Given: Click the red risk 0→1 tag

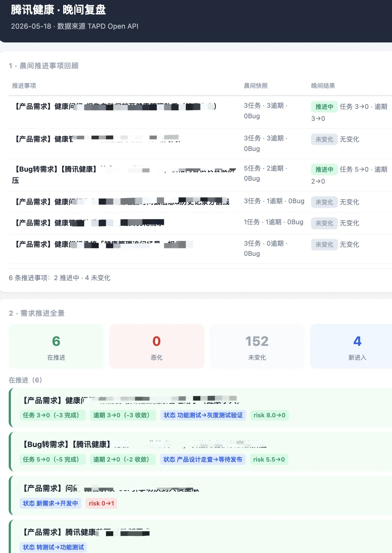Looking at the screenshot, I should pos(102,503).
